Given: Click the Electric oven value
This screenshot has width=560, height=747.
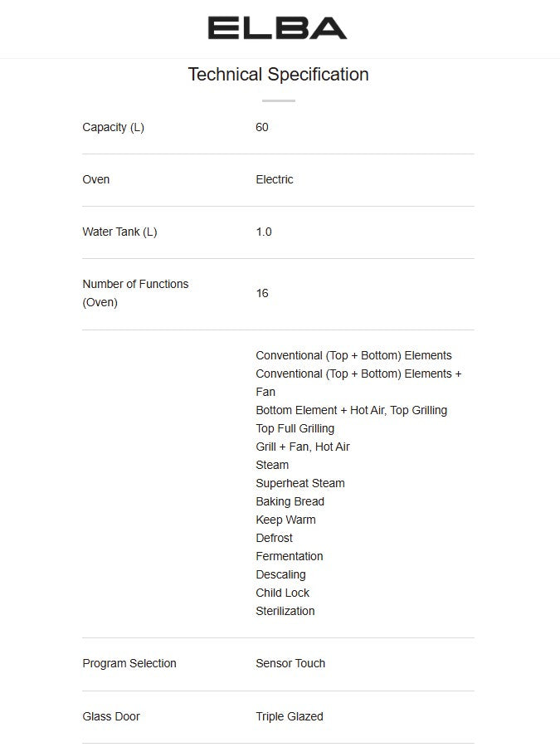Looking at the screenshot, I should point(275,179).
